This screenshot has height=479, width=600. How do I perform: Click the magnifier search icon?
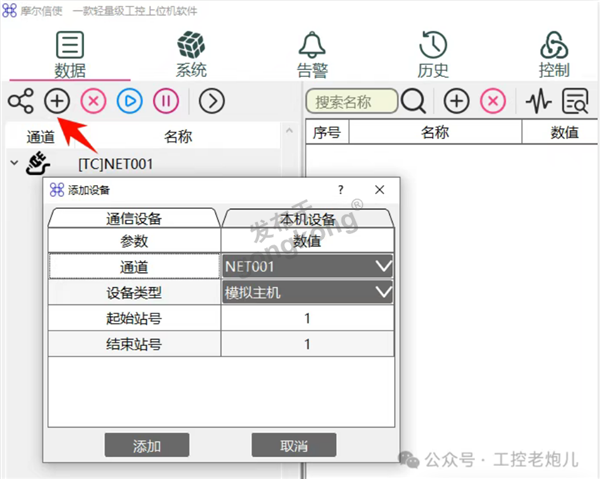pos(413,101)
